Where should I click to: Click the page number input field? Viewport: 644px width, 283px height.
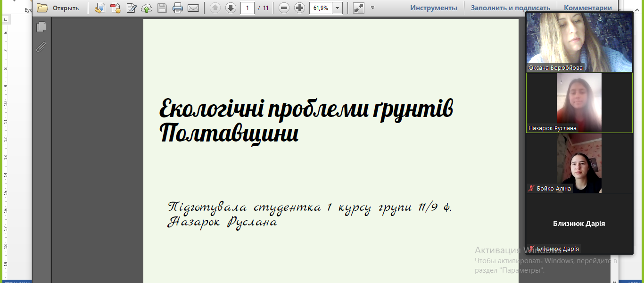pyautogui.click(x=248, y=8)
